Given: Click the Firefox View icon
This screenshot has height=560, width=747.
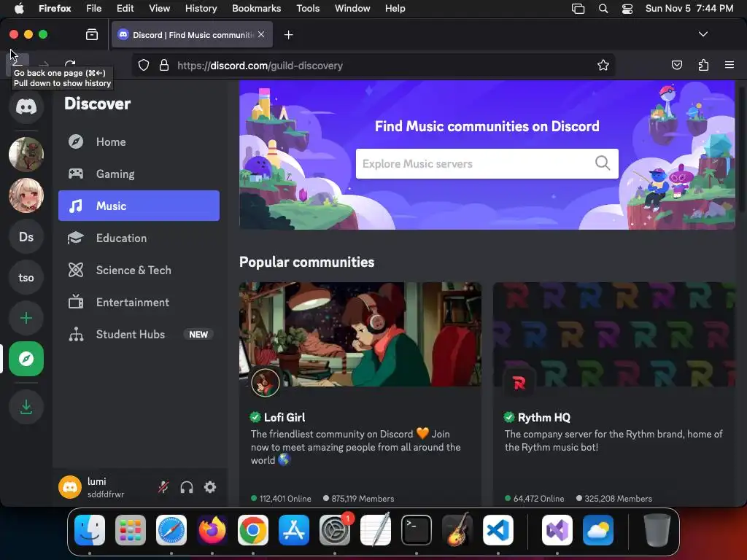Looking at the screenshot, I should click(92, 34).
